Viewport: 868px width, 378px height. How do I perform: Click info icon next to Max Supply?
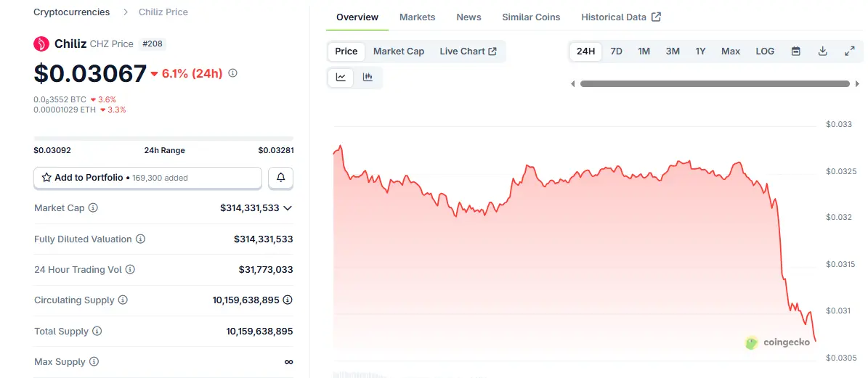tap(94, 361)
